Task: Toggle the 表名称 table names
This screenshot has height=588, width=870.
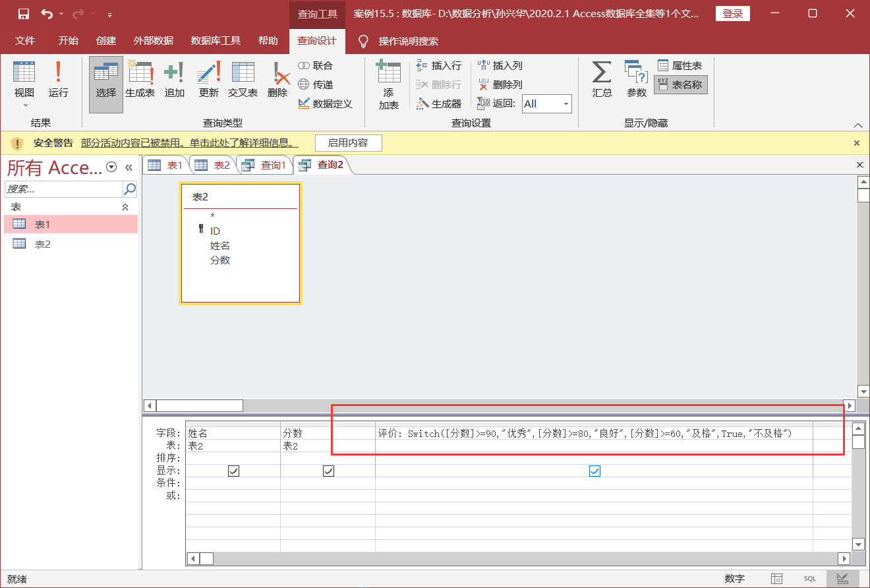Action: click(x=680, y=85)
